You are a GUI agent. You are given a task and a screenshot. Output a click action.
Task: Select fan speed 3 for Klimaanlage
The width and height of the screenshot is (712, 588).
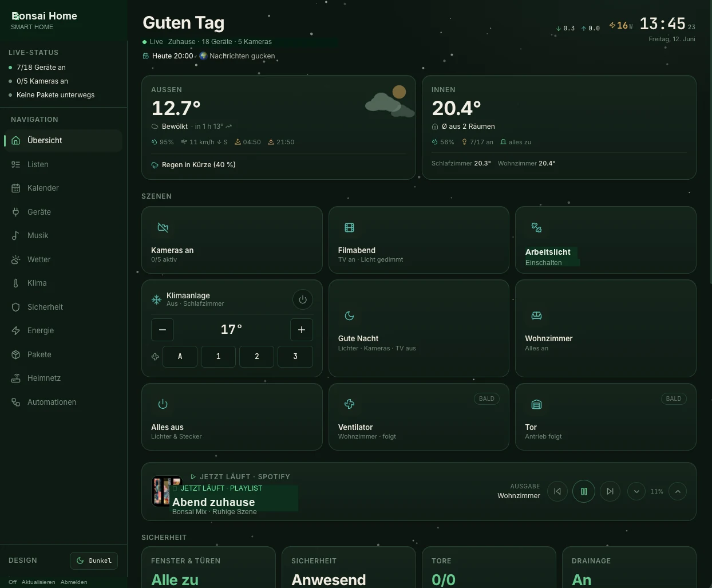295,356
